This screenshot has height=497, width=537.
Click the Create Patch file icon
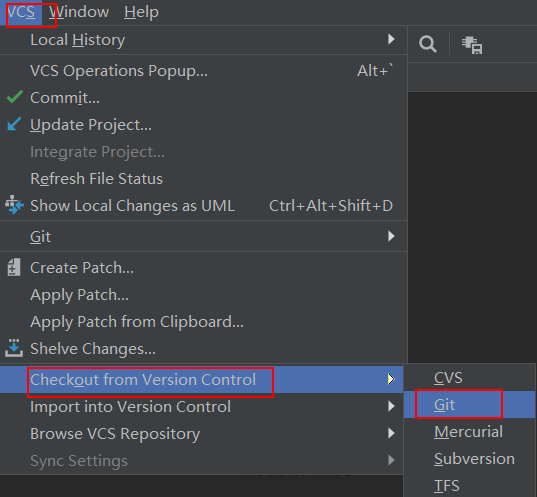coord(14,267)
